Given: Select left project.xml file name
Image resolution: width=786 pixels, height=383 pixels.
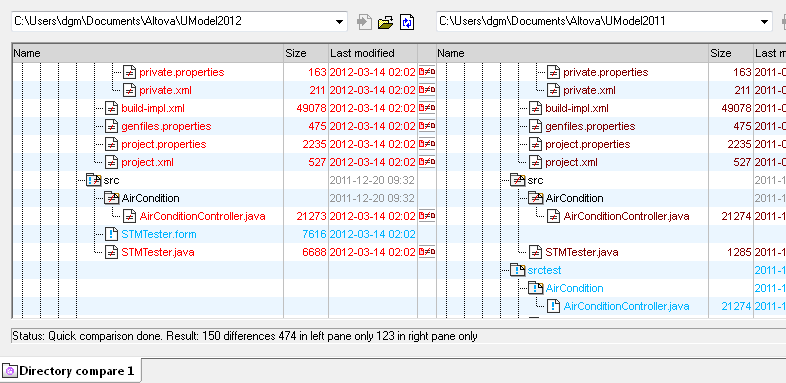Looking at the screenshot, I should click(x=147, y=162).
